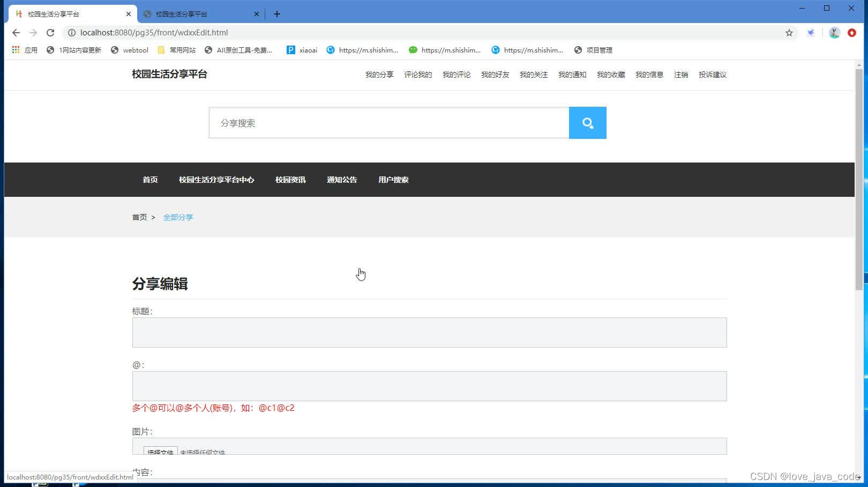
Task: Open 我的好友 in top menu
Action: [495, 75]
